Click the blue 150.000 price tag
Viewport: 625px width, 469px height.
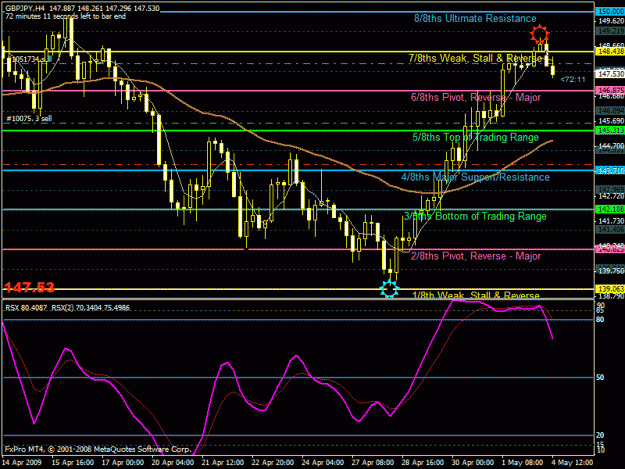[609, 12]
